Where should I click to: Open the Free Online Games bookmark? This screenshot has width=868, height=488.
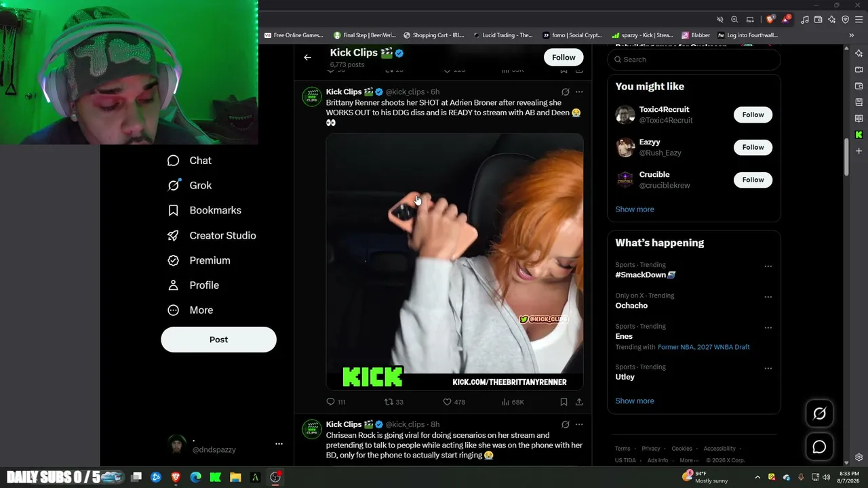[x=294, y=35]
